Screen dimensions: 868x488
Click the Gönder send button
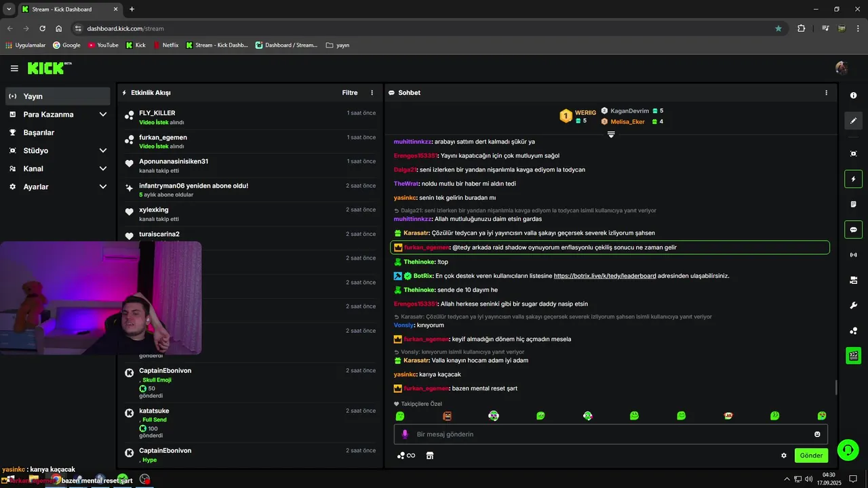[811, 455]
